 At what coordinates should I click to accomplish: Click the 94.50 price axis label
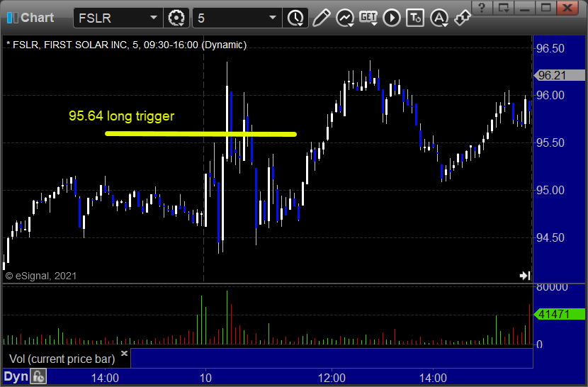(550, 237)
